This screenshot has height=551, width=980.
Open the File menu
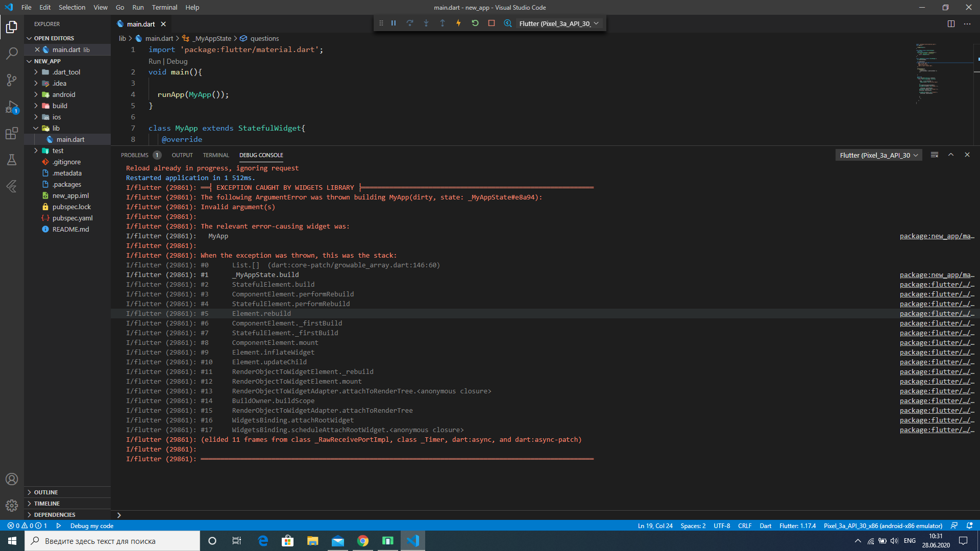coord(27,7)
